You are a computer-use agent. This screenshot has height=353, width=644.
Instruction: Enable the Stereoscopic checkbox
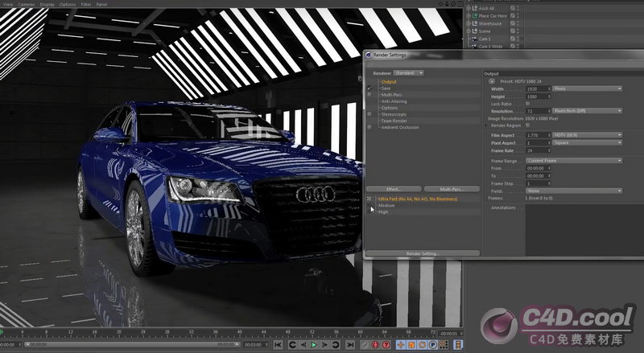(x=369, y=114)
